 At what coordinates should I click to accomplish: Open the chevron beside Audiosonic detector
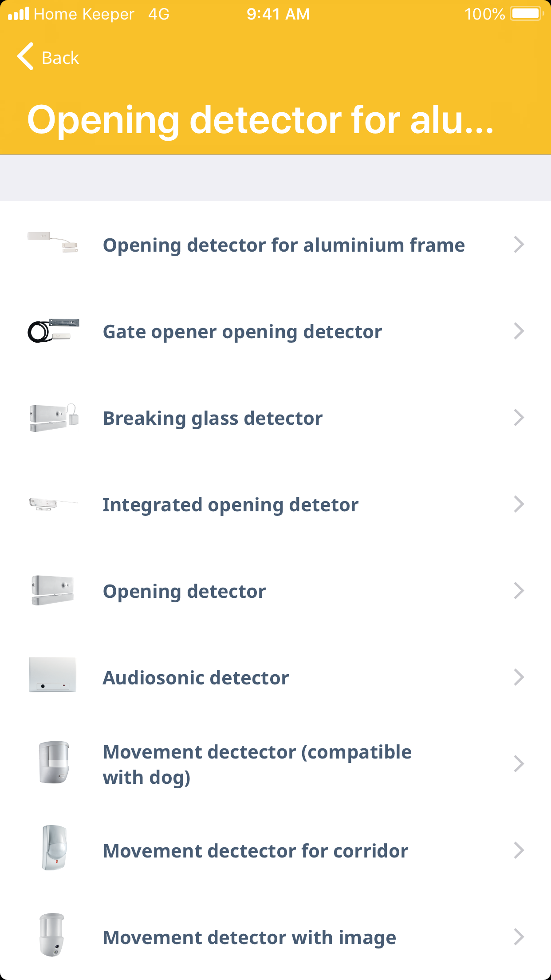519,677
